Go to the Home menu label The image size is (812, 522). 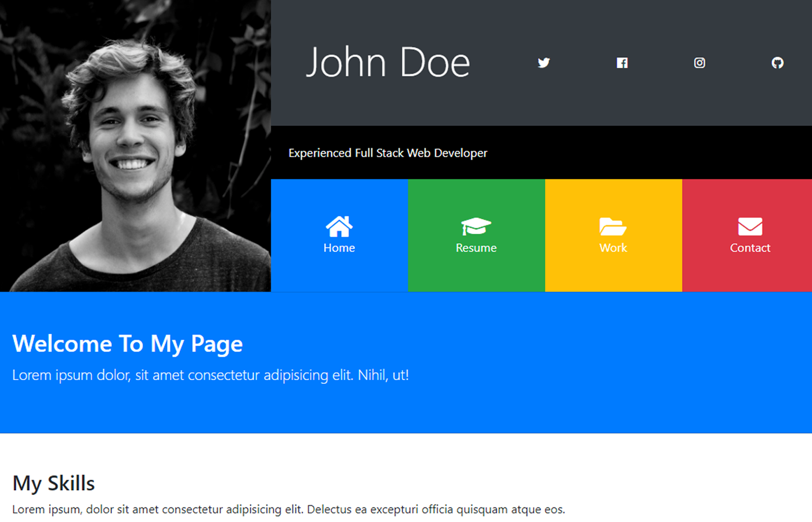coord(339,248)
